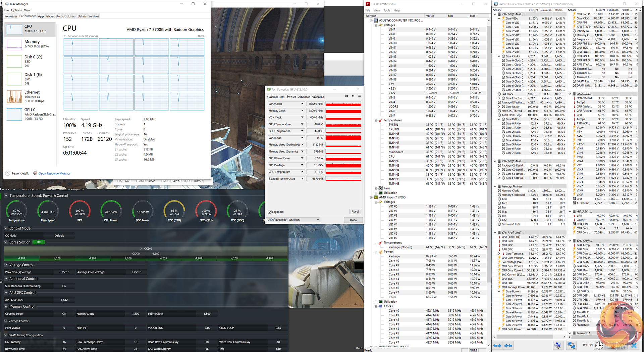
Task: Click GPU-Z screenshot camera icon
Action: pyautogui.click(x=346, y=96)
